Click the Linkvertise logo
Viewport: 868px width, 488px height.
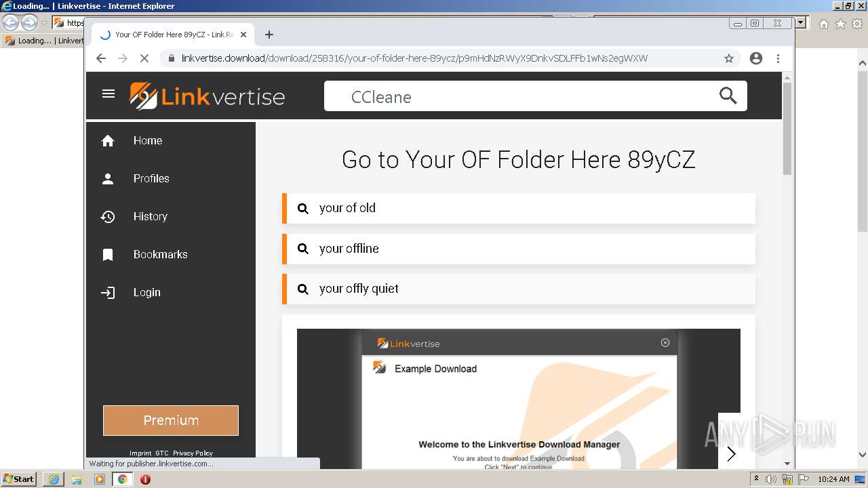(x=207, y=96)
